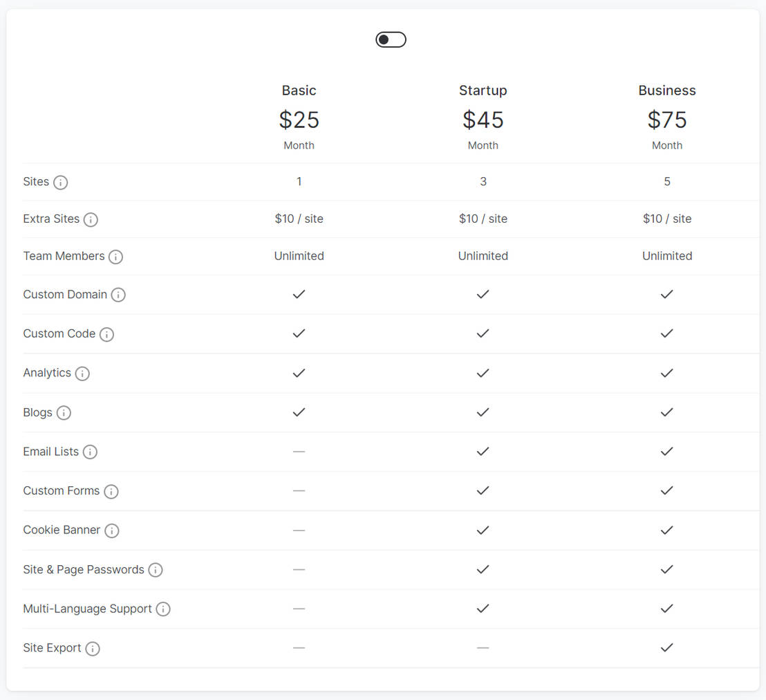The height and width of the screenshot is (700, 766).
Task: Click the Extra Sites row label
Action: tap(51, 219)
